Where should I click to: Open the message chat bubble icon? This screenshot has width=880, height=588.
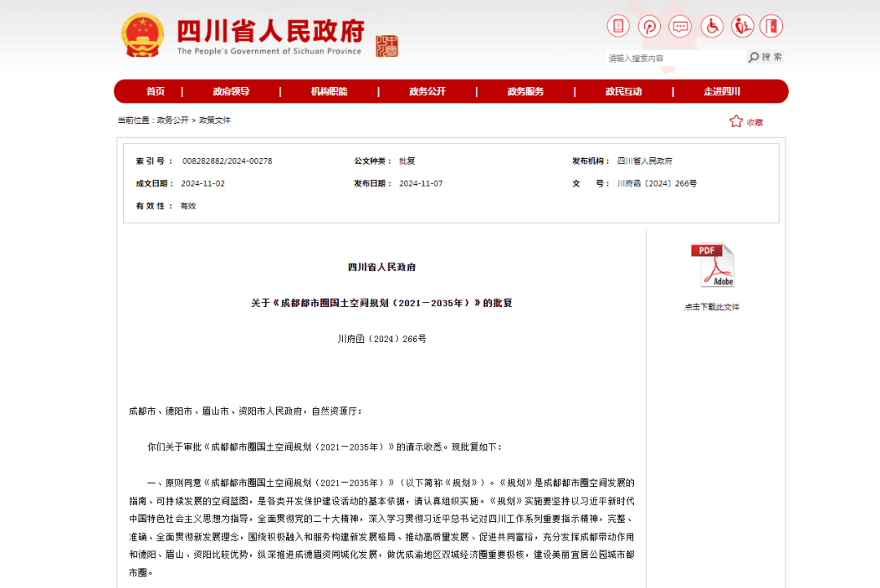[x=680, y=26]
